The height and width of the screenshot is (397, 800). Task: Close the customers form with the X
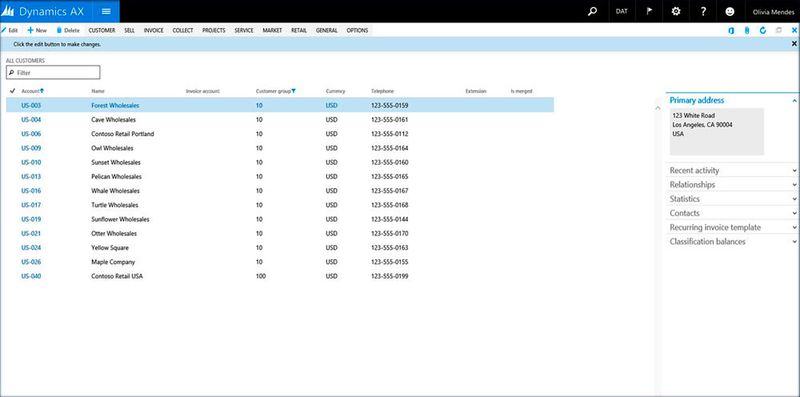click(794, 31)
